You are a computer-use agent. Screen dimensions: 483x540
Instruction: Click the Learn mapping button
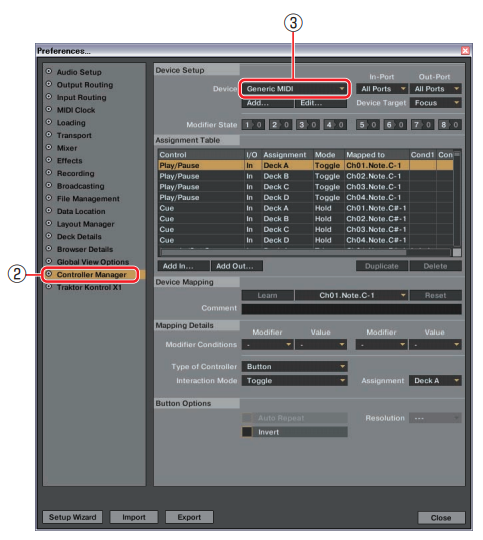click(x=268, y=295)
